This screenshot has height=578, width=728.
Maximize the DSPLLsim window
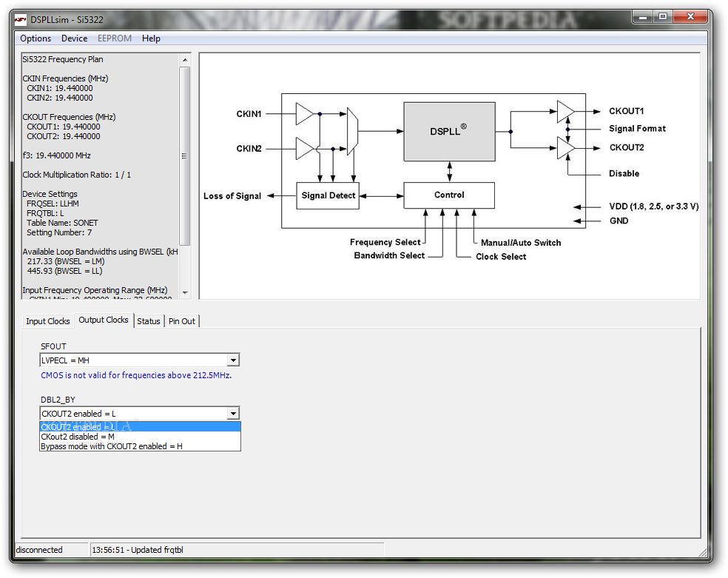[663, 17]
